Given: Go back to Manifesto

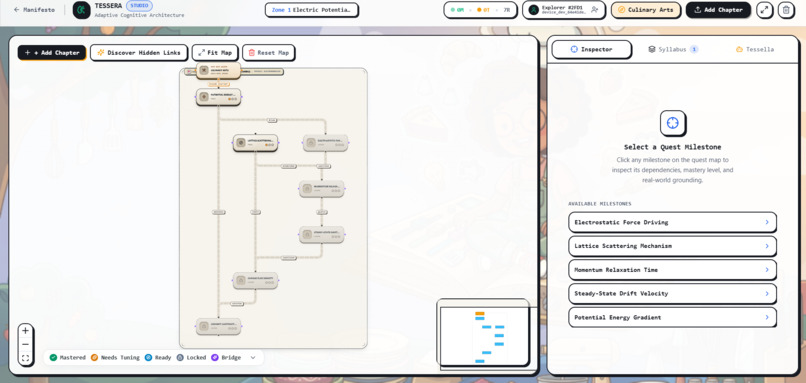Looking at the screenshot, I should coord(34,10).
